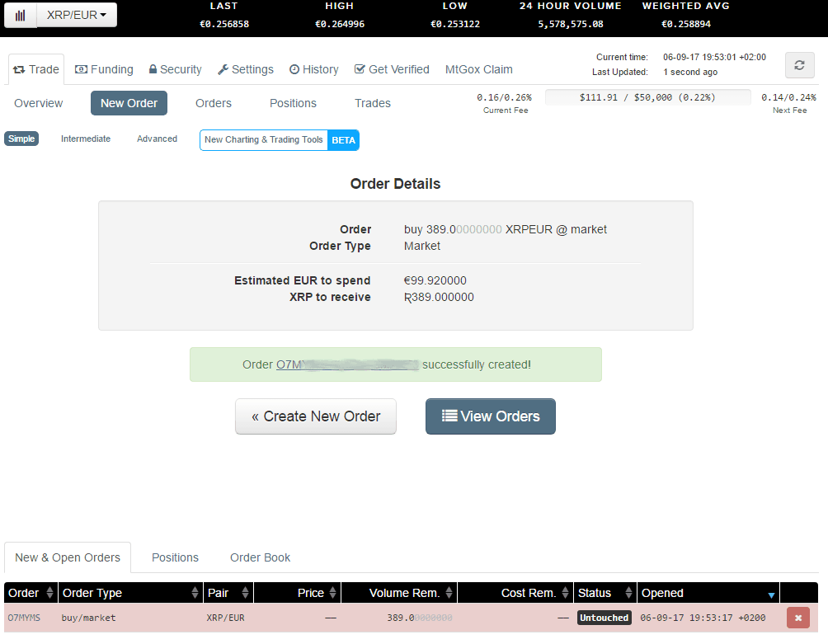Open the History tab
Viewport: 828px width, 644px height.
point(313,69)
